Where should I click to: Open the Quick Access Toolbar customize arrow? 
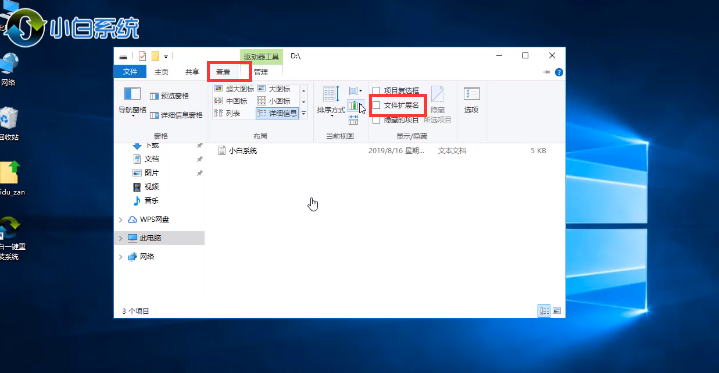click(166, 56)
